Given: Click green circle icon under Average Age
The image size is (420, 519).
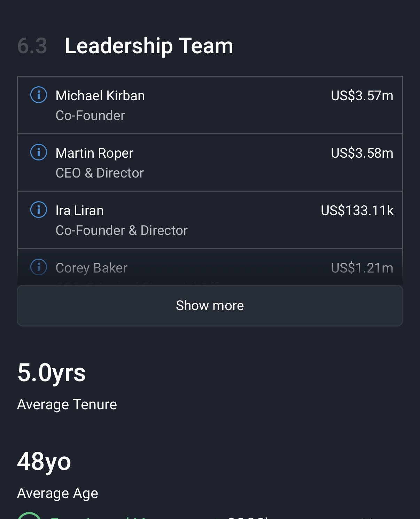Looking at the screenshot, I should [30, 516].
